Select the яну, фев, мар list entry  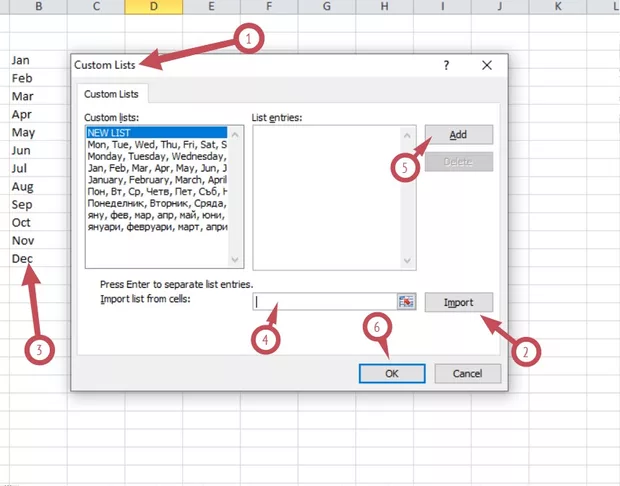tap(157, 216)
